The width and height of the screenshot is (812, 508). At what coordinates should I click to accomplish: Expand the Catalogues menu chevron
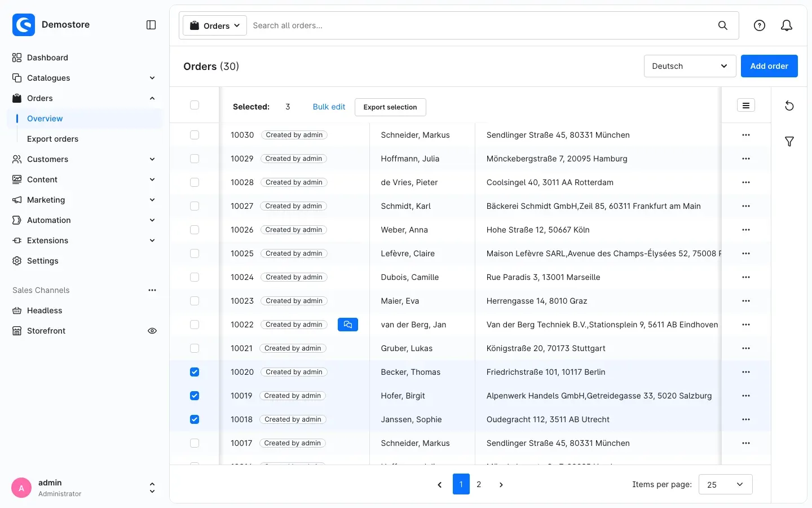[152, 78]
